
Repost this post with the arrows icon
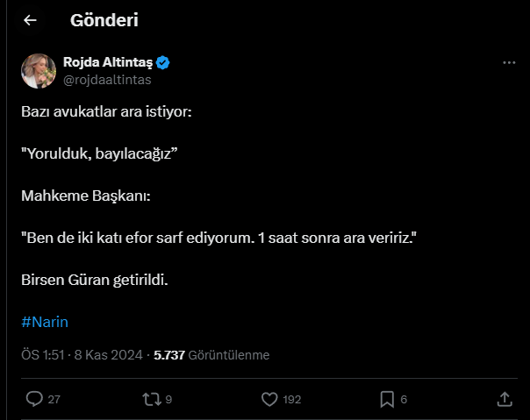click(x=152, y=399)
